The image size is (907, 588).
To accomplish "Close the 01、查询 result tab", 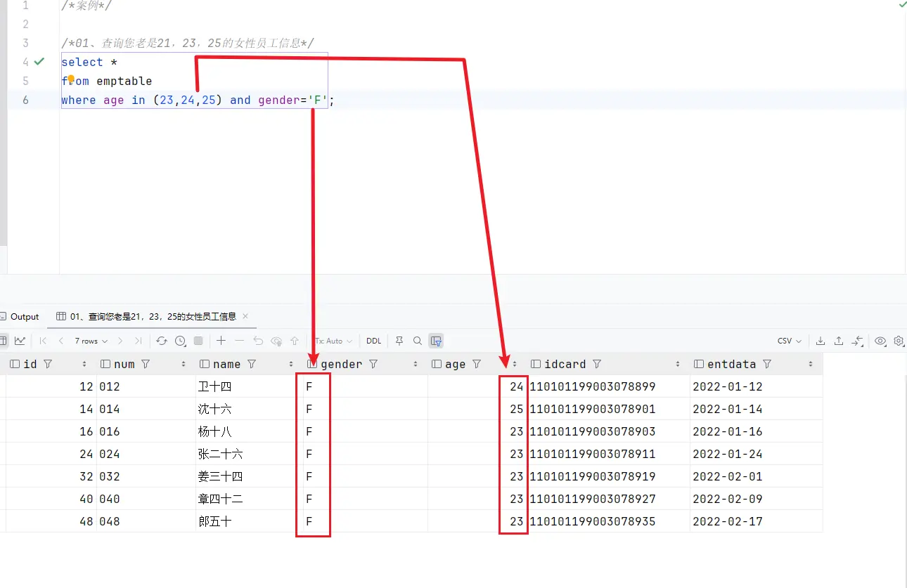I will 245,316.
